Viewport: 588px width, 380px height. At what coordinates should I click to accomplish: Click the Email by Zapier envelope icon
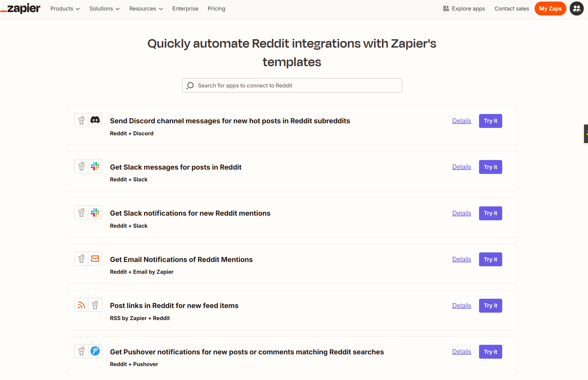(x=95, y=259)
